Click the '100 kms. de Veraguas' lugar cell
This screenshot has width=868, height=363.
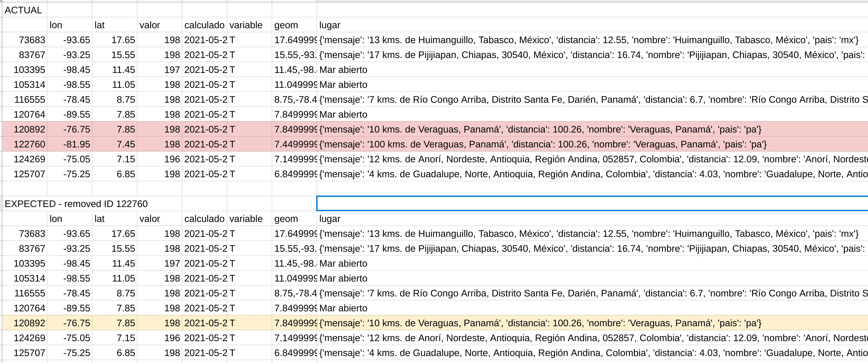pyautogui.click(x=543, y=144)
